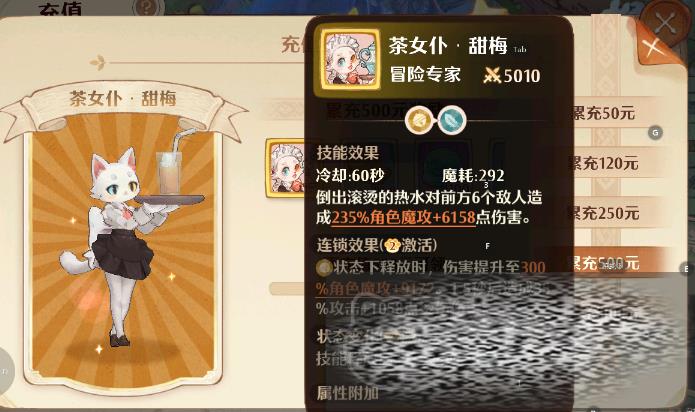This screenshot has width=695, height=412.
Task: Click the 茶女仆·甜梅 ribbon banner title
Action: tap(123, 98)
